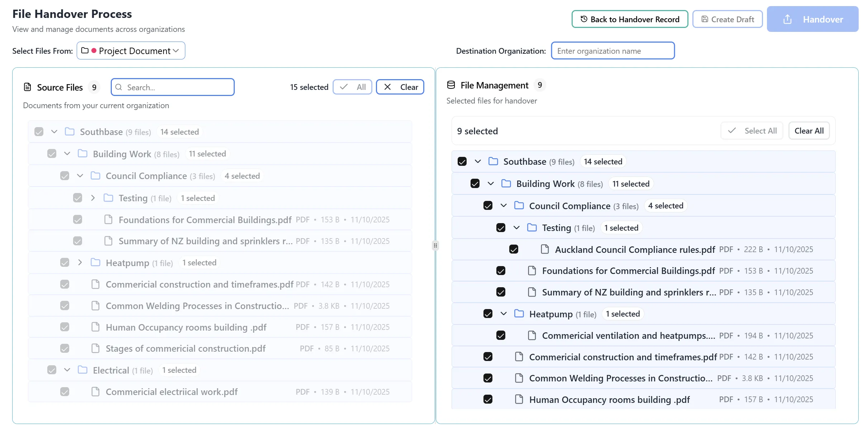The height and width of the screenshot is (443, 868).
Task: Click the history icon in Back to Handover Record
Action: click(x=583, y=19)
